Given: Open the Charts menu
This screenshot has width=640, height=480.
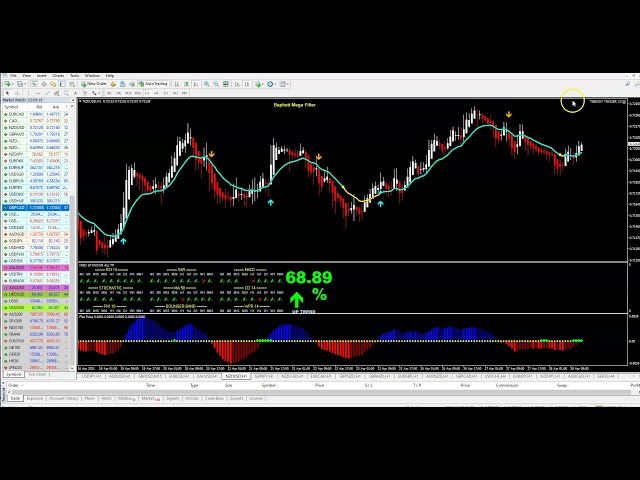Looking at the screenshot, I should tap(58, 75).
